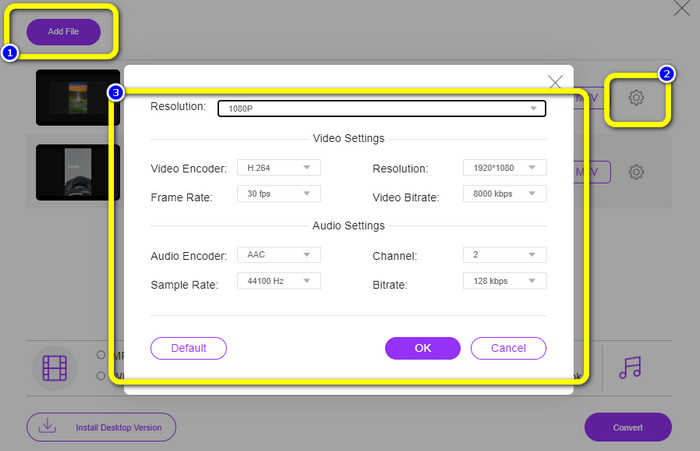
Task: Click the Frame Rate label
Action: coord(181,197)
